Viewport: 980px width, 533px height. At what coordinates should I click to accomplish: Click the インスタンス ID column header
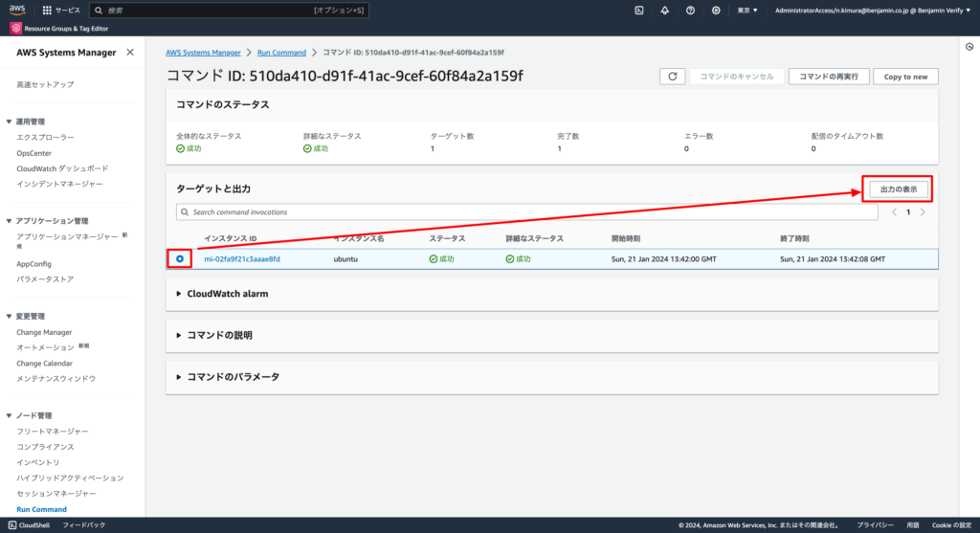[x=230, y=238]
